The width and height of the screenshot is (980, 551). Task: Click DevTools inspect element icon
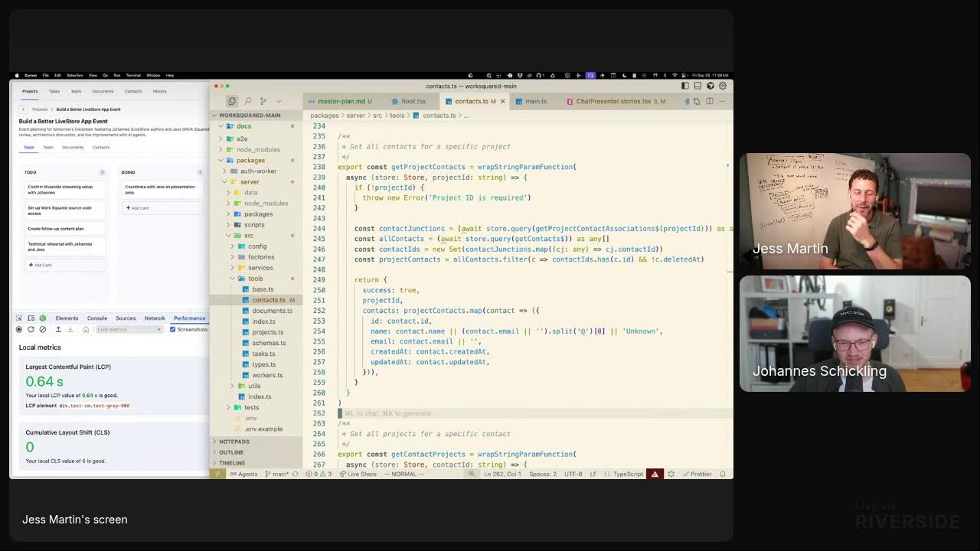coord(19,318)
